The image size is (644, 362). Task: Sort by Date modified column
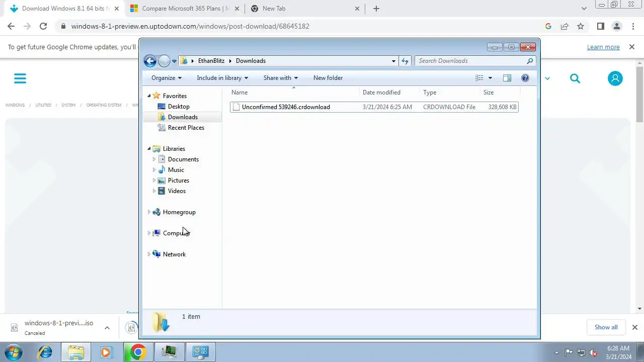click(x=389, y=93)
